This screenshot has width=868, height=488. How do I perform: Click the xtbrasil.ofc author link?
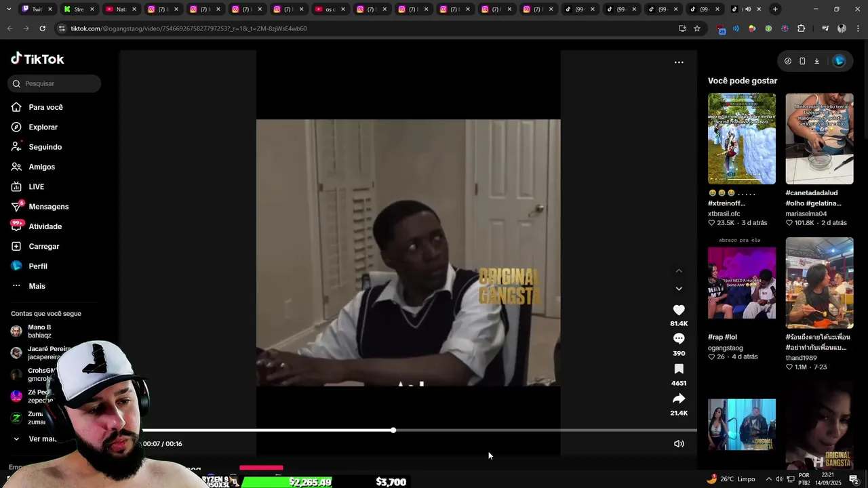[724, 213]
